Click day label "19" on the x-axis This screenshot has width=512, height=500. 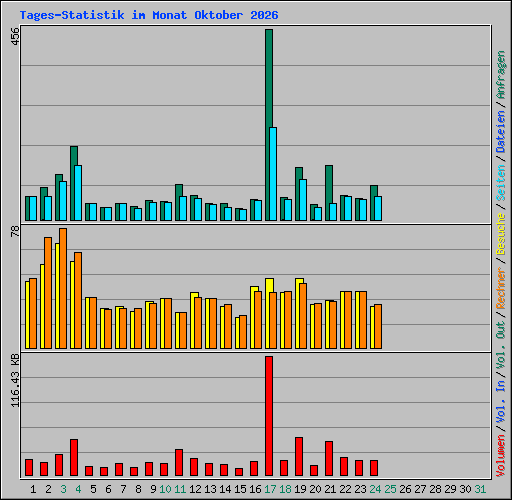300,489
